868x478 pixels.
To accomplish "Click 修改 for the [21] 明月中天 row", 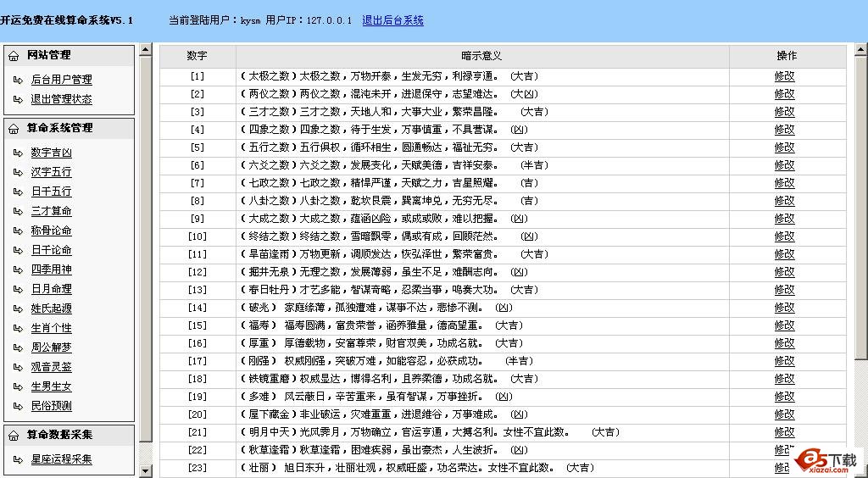I will click(x=784, y=432).
